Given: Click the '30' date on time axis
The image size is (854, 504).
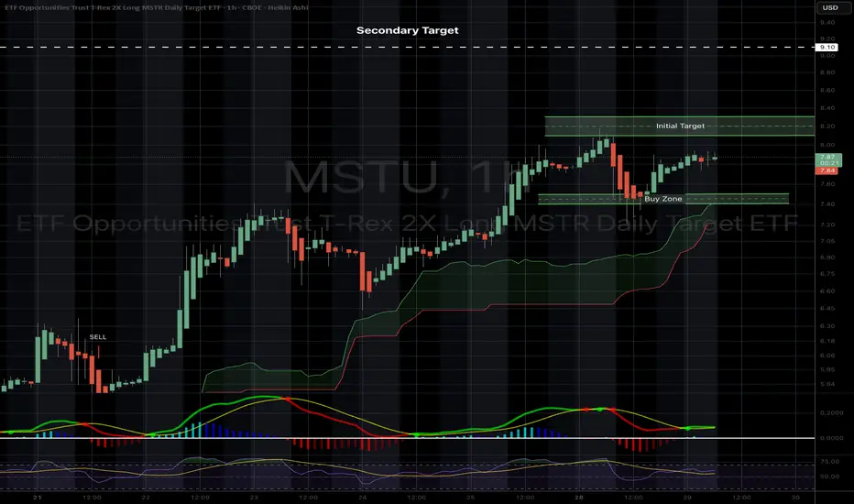Looking at the screenshot, I should pyautogui.click(x=795, y=498).
